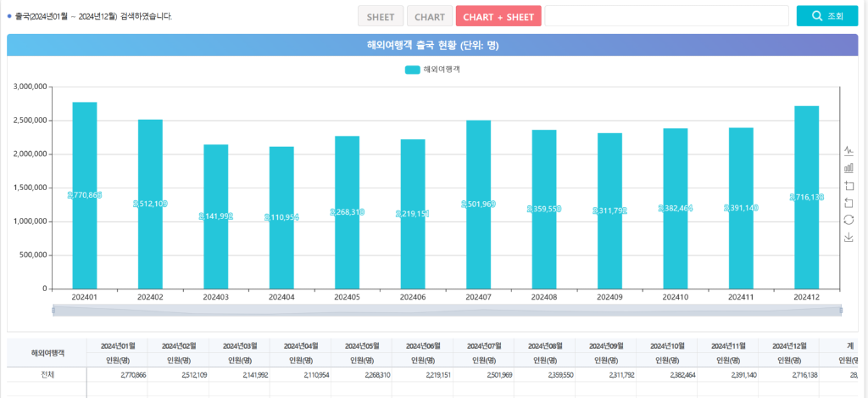This screenshot has height=398, width=868.
Task: Click the 2024년07월 column header
Action: click(x=483, y=346)
